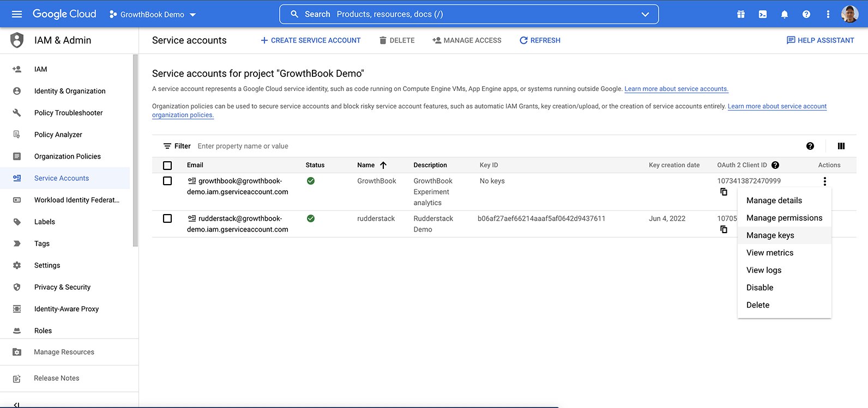The height and width of the screenshot is (408, 868).
Task: Click the rudderstack Key ID value
Action: pos(541,218)
